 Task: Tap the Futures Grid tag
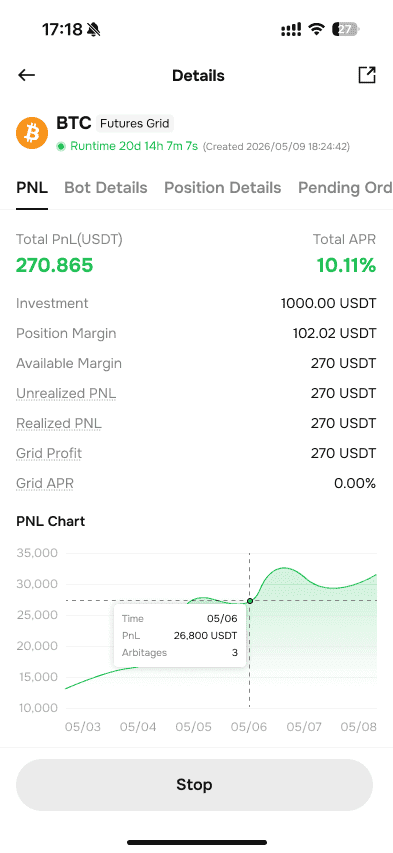[x=135, y=123]
